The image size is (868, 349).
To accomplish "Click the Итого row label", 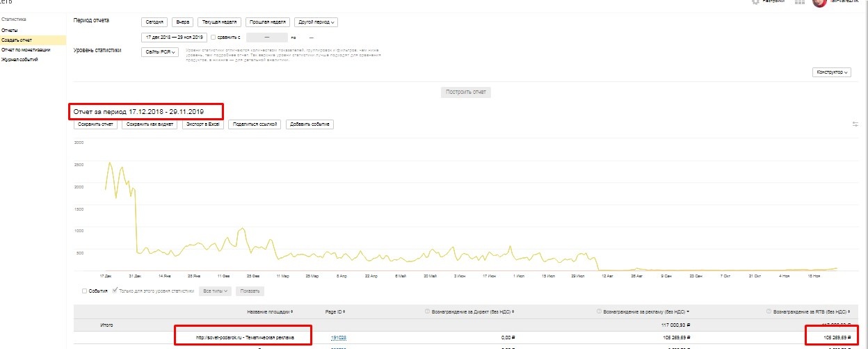I will pyautogui.click(x=106, y=325).
